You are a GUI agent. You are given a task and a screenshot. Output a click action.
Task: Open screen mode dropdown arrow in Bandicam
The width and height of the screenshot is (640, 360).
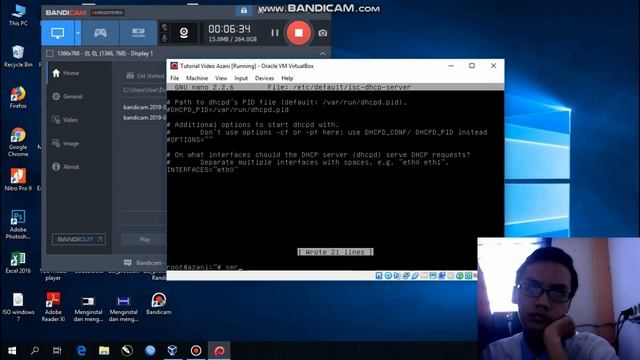click(78, 33)
